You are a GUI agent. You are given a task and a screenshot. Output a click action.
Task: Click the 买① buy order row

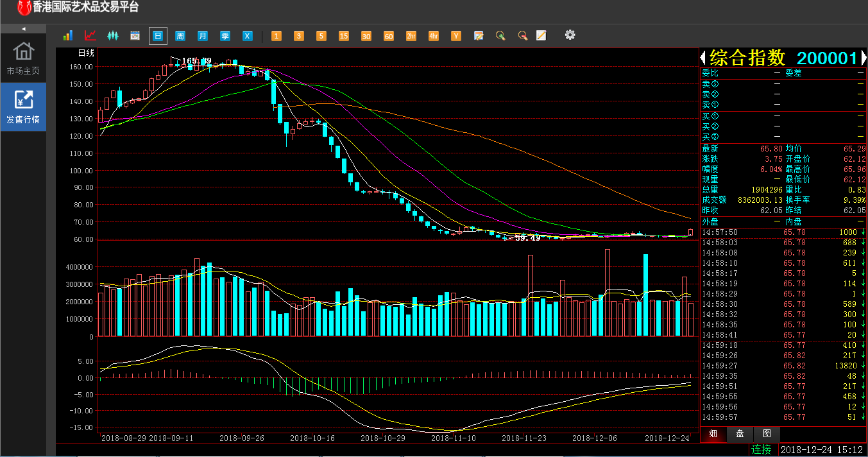point(783,116)
